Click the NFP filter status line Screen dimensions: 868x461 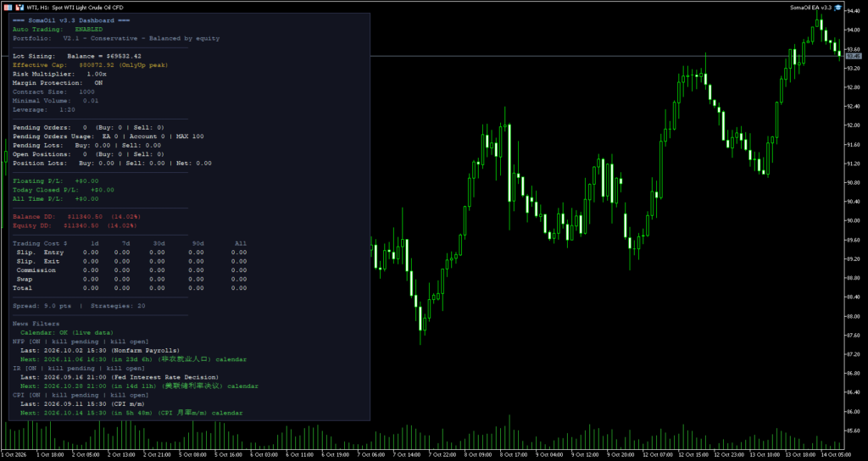(x=81, y=342)
